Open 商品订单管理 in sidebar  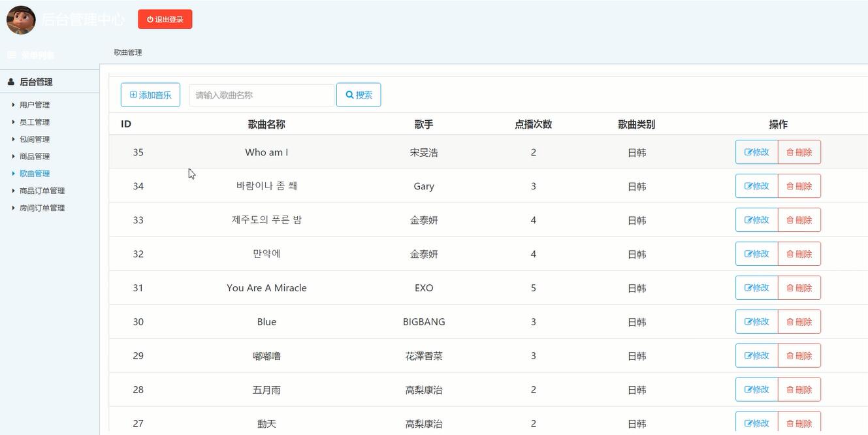coord(42,191)
